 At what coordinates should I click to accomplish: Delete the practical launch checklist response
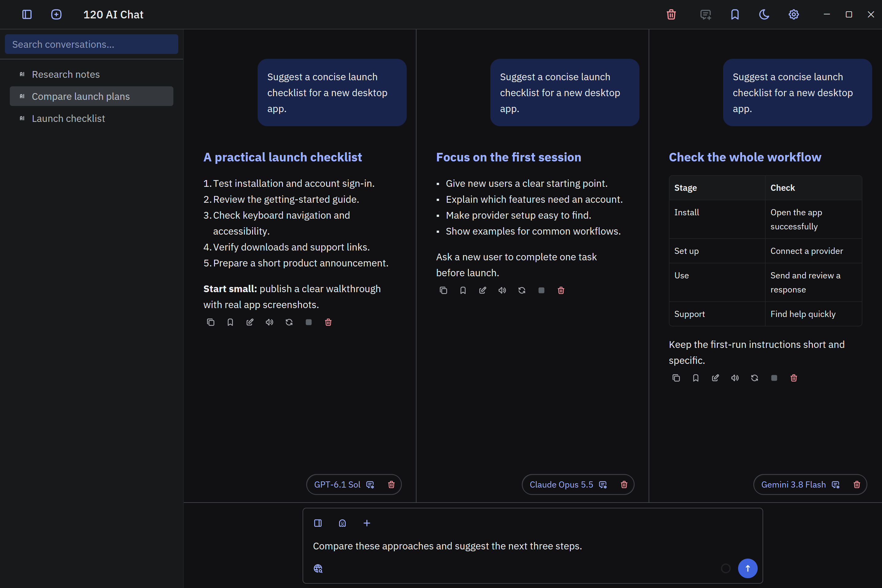328,322
